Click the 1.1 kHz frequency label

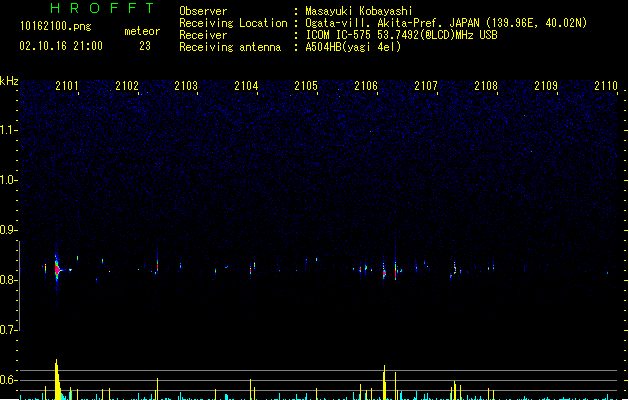pos(8,130)
